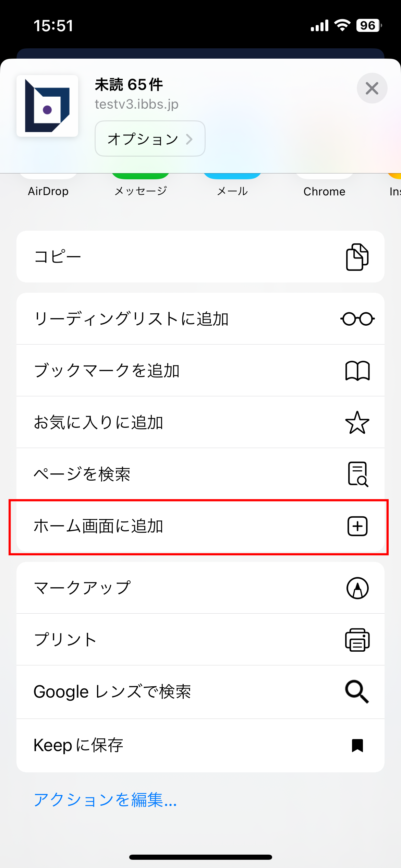Choose ブックマークを追加 from the actions
The image size is (401, 868).
(107, 371)
